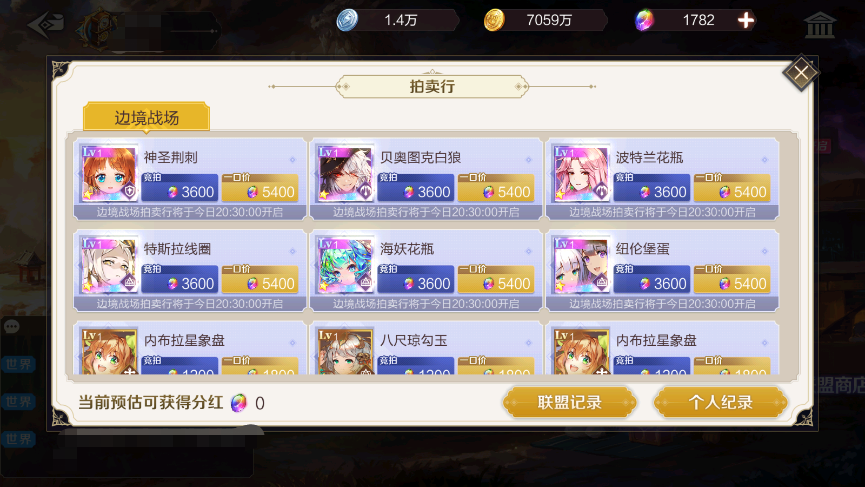Screen dimensions: 865x487
Task: Buy 贝奥图克白狼 at 5400 buyout price
Action: coord(496,188)
